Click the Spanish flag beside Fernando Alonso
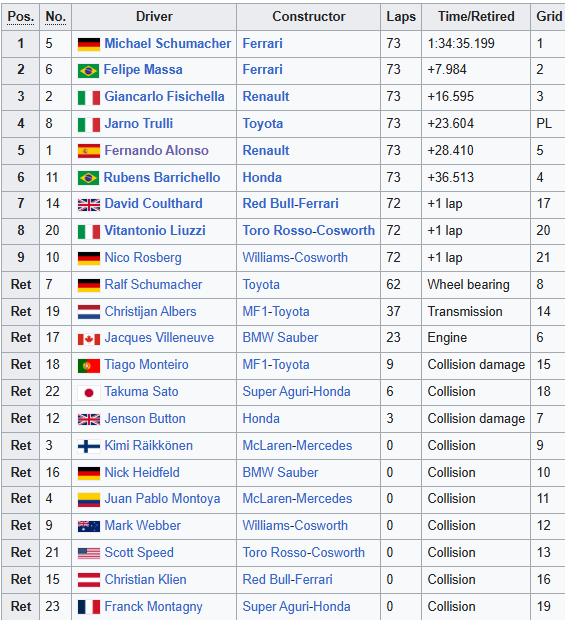Image resolution: width=565 pixels, height=620 pixels. click(x=89, y=151)
